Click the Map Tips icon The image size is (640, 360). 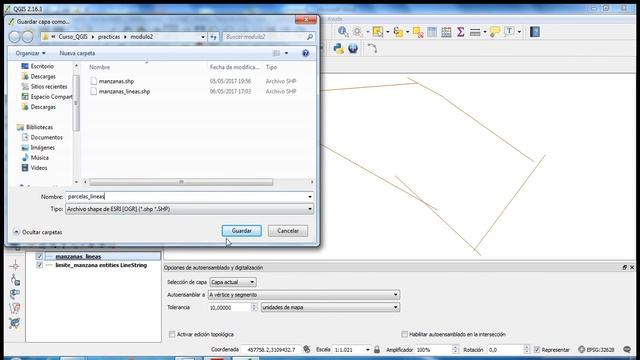click(495, 32)
